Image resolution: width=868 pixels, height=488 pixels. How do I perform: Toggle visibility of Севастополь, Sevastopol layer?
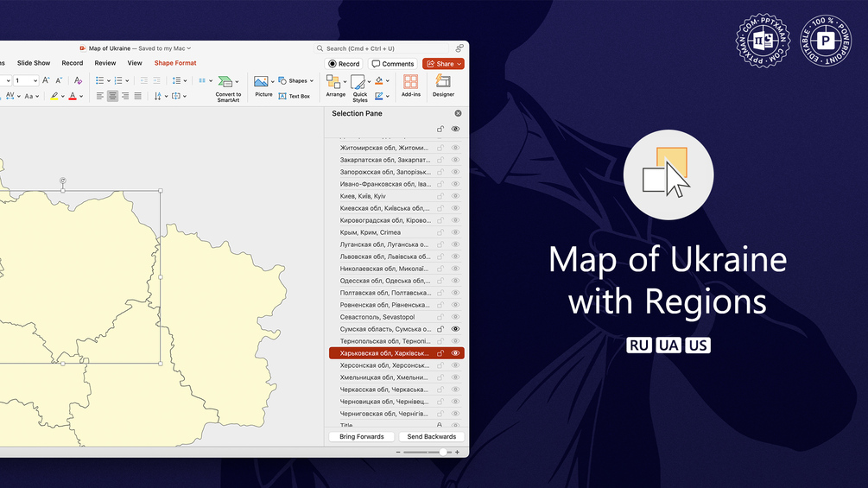(455, 317)
